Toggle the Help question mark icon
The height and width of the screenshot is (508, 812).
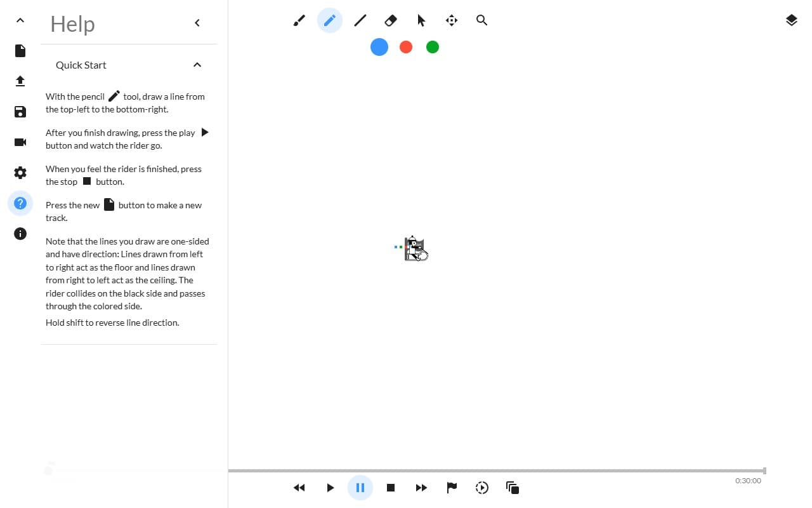[20, 203]
